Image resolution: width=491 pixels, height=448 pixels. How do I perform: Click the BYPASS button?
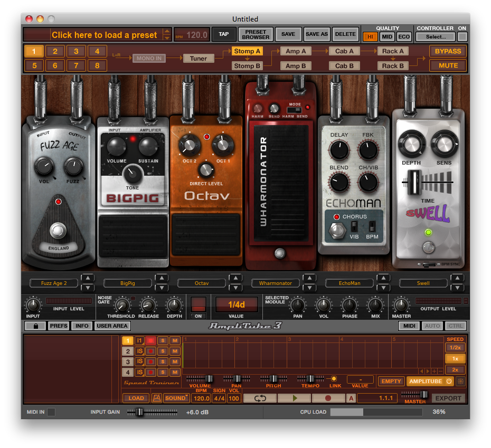tap(448, 51)
